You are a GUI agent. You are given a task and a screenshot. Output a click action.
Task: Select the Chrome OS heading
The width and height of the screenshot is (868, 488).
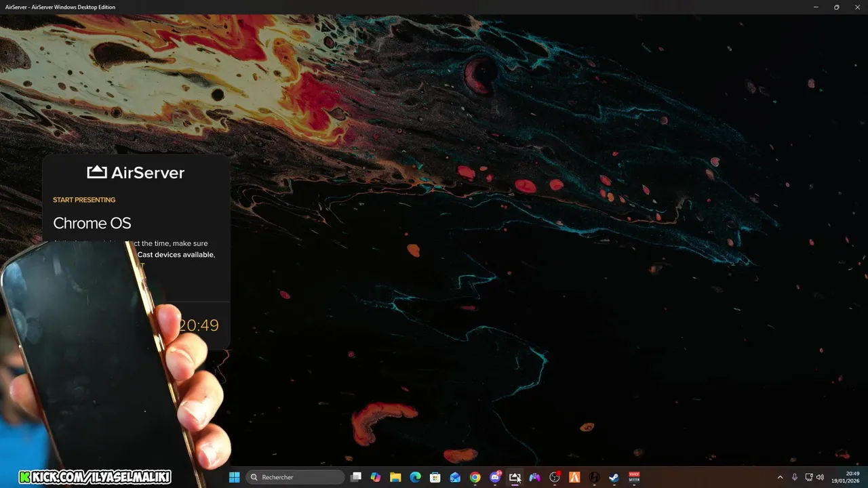pyautogui.click(x=92, y=223)
